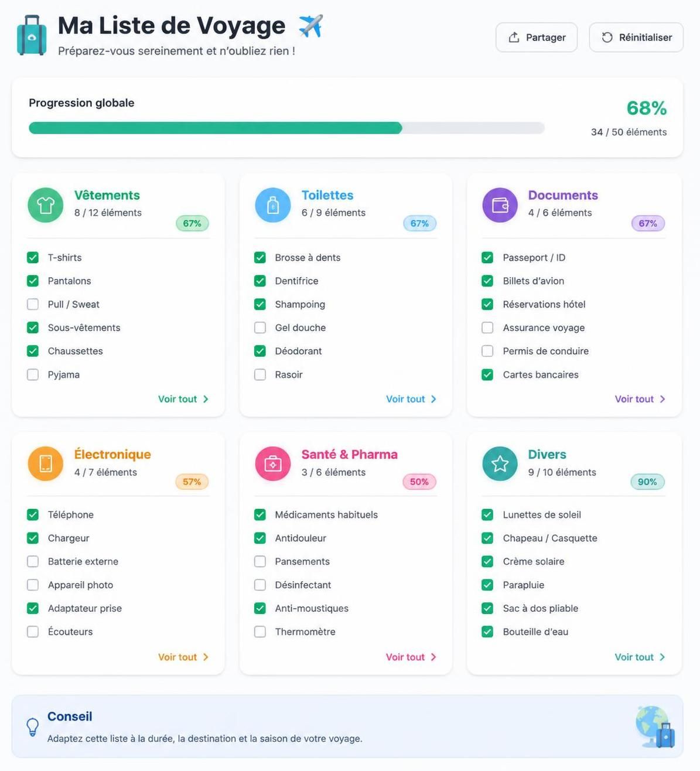Click the Documents card title

(x=563, y=195)
